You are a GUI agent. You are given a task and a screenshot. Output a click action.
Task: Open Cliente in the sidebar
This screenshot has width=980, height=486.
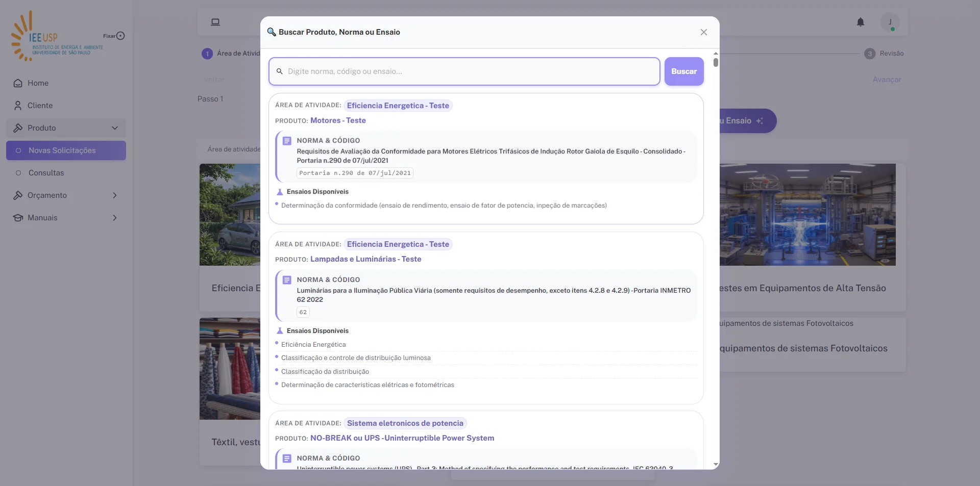point(66,106)
